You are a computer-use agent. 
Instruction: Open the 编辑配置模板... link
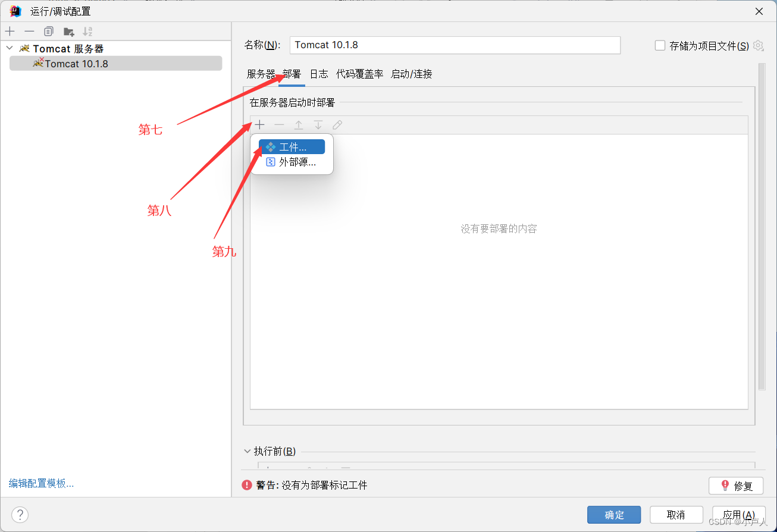coord(42,483)
